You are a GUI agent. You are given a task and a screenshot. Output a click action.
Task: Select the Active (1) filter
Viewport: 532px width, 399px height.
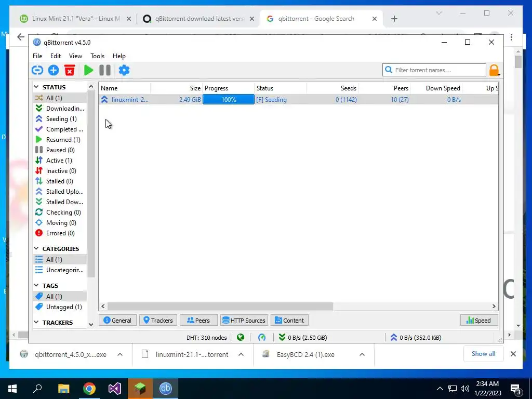60,161
